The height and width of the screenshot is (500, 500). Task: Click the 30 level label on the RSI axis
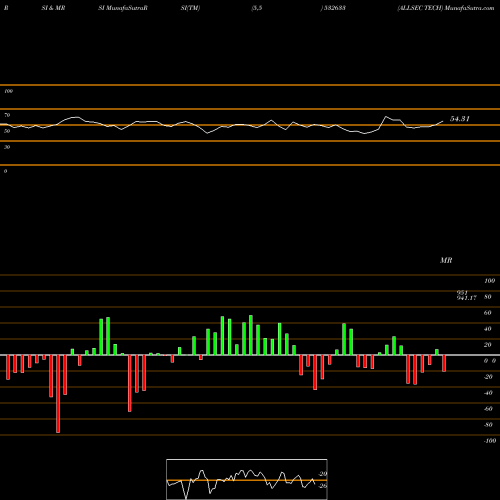point(7,147)
